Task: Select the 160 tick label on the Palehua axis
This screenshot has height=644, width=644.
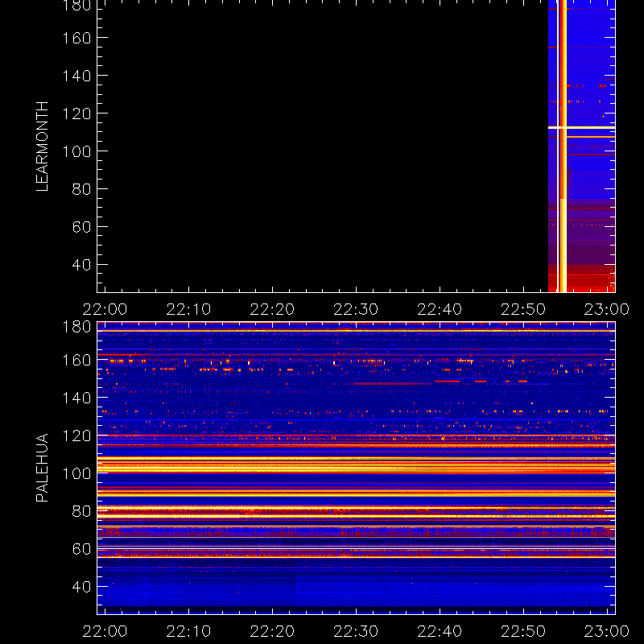Action: click(76, 360)
